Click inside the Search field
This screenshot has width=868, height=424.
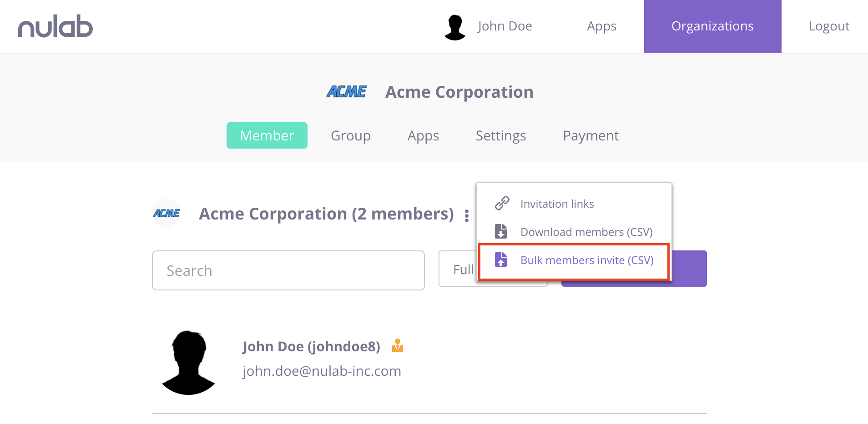[x=288, y=270]
